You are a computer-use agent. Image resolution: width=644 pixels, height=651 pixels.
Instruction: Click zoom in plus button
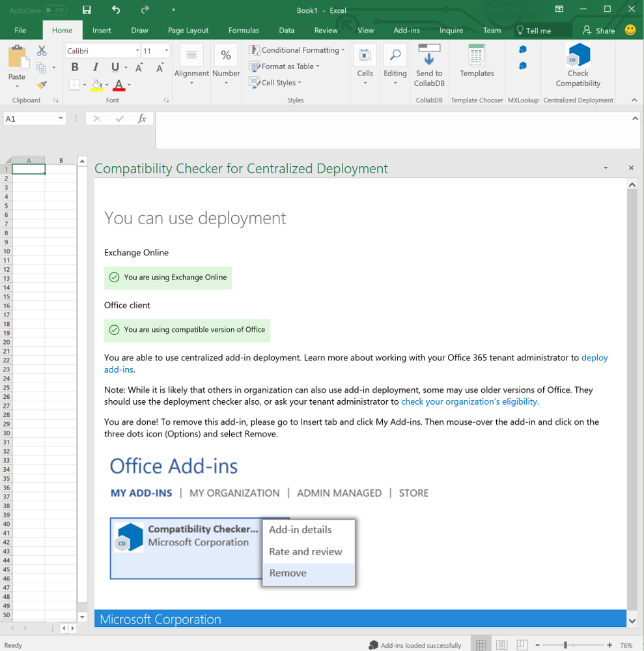609,644
